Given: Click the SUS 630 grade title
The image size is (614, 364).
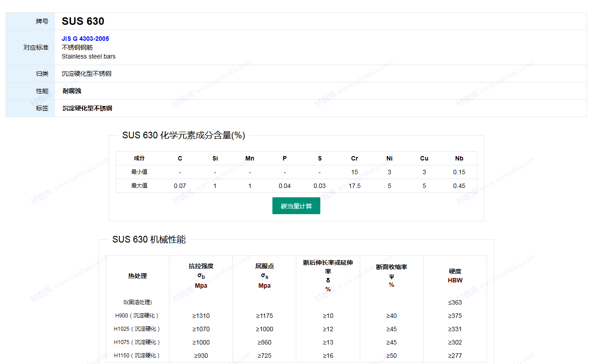Looking at the screenshot, I should [83, 21].
